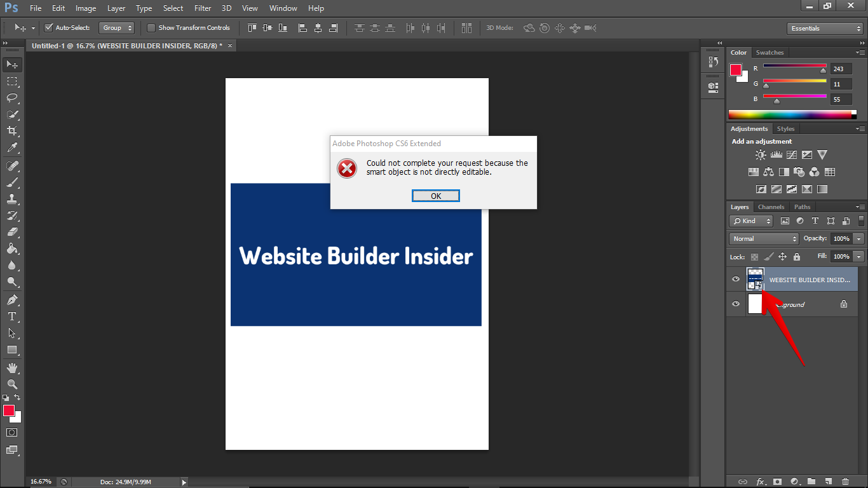Click the delete layer trash icon

845,482
